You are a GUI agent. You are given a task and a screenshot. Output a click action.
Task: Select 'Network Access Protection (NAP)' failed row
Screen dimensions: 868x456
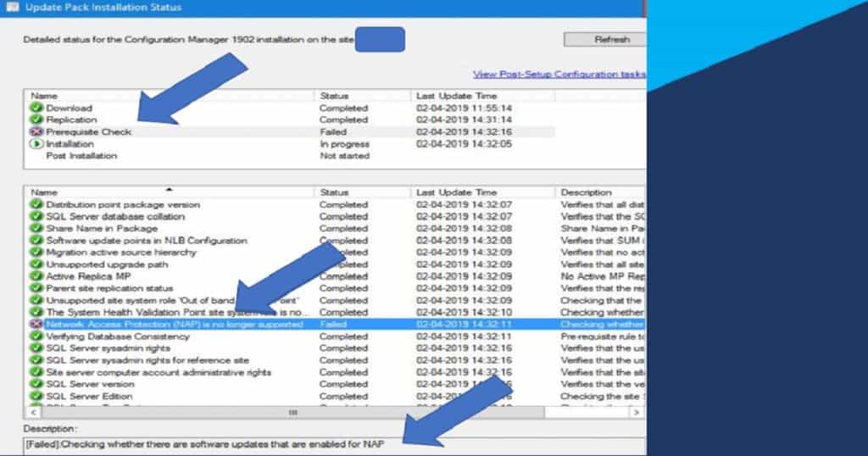pyautogui.click(x=336, y=325)
